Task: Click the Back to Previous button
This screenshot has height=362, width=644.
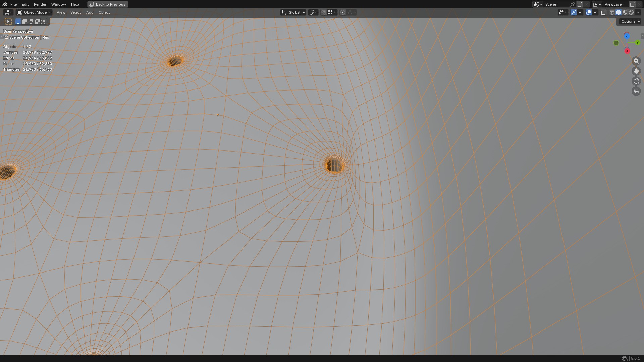Action: tap(108, 4)
